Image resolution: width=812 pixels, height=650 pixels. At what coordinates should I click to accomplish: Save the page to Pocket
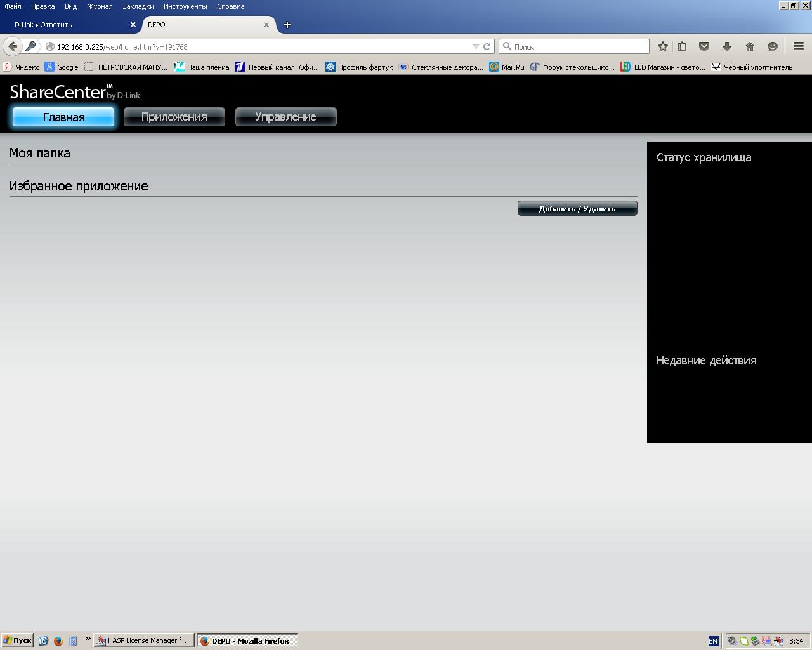click(x=704, y=46)
